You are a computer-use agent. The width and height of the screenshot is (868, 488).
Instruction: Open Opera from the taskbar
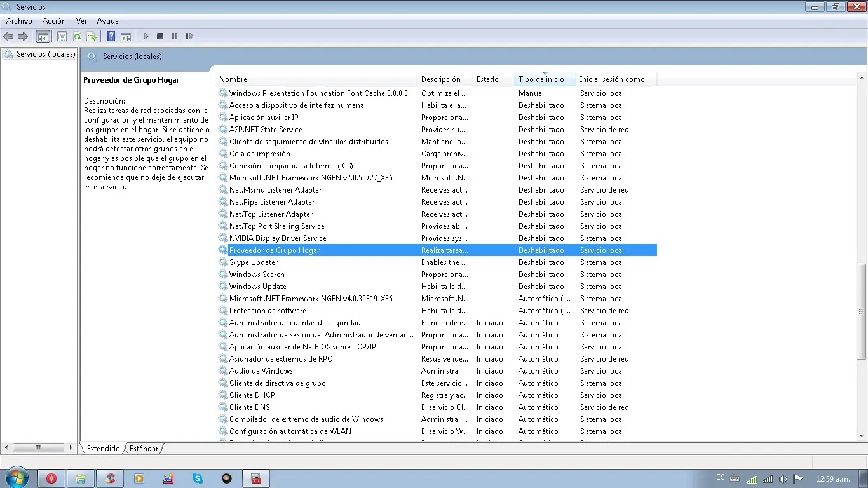(x=51, y=478)
